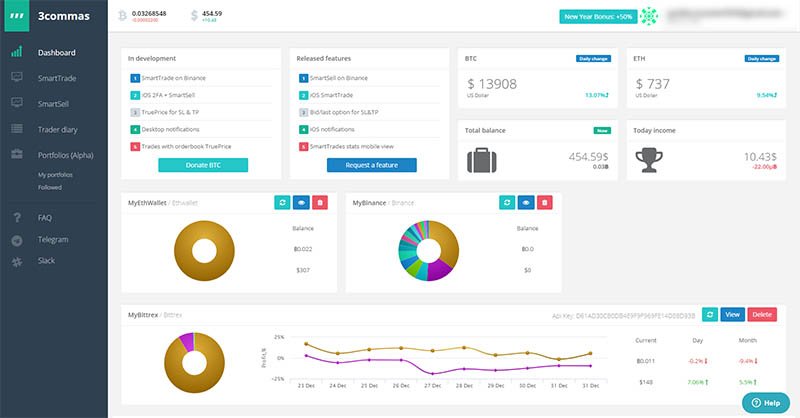Refresh the MyBittrex account

tap(710, 314)
